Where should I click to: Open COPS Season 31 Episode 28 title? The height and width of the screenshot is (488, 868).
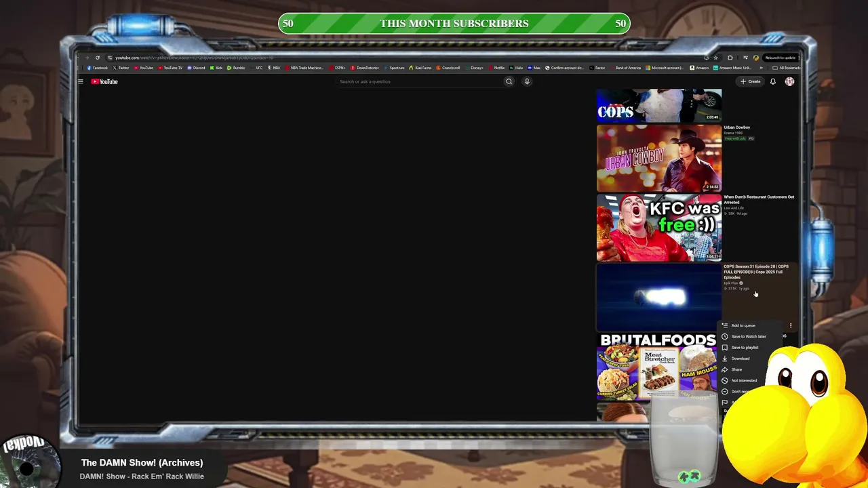click(x=756, y=272)
